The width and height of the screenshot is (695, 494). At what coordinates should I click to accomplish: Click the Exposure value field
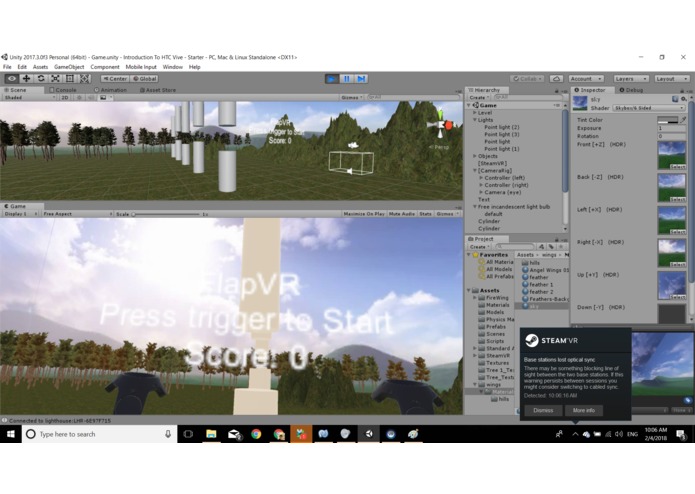point(672,128)
